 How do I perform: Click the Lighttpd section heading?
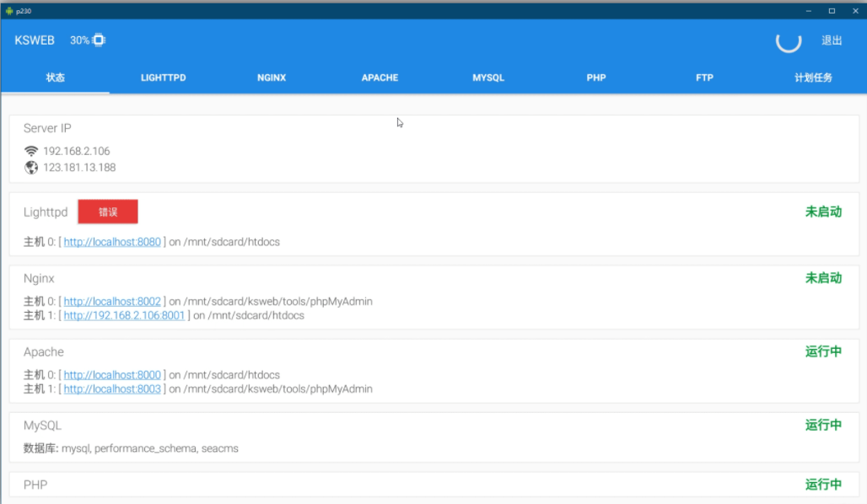[x=46, y=212]
